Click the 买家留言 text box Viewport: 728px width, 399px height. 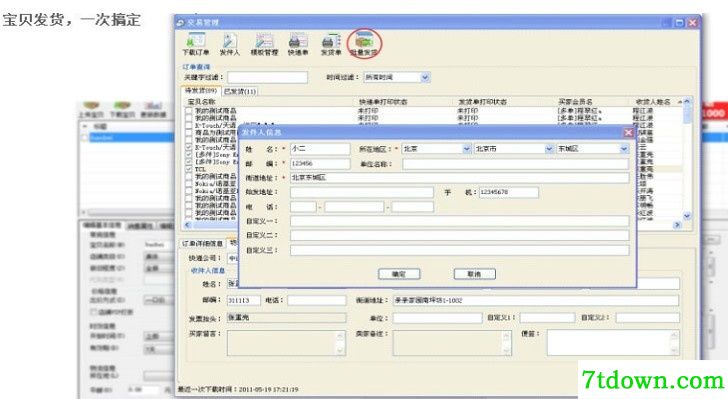(286, 343)
